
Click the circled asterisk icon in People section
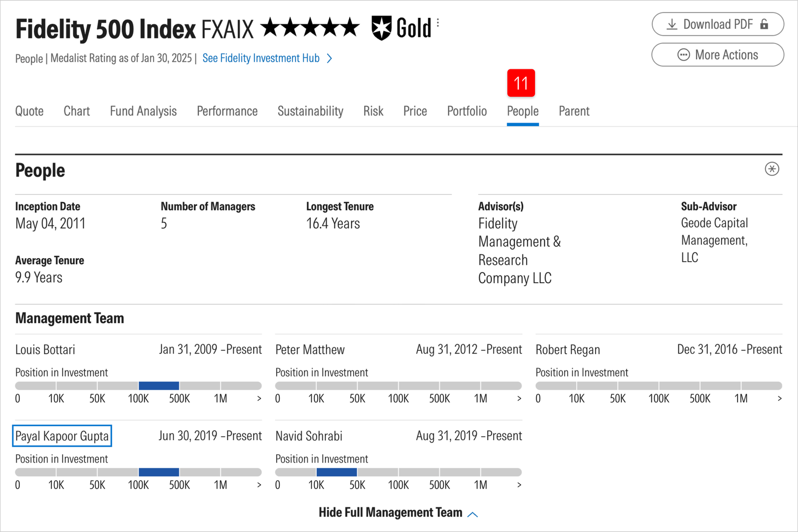772,169
